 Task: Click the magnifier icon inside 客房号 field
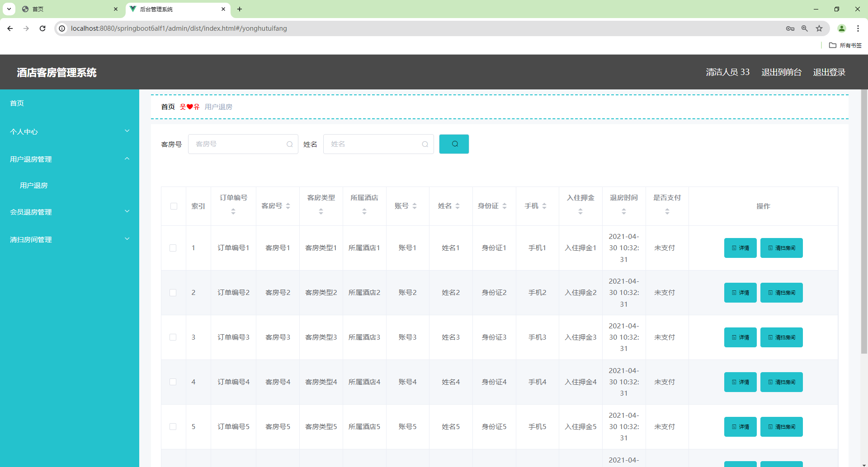pos(290,144)
